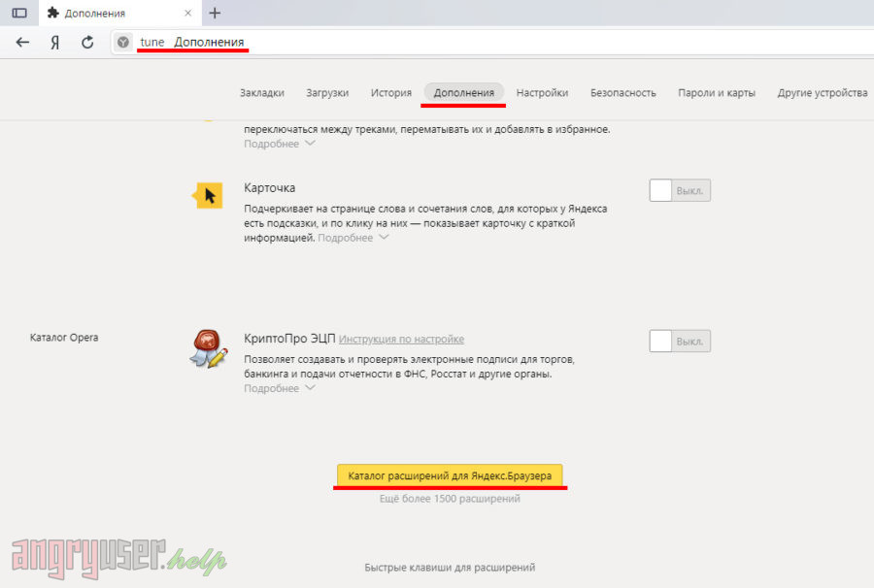Open the Настройки tab
This screenshot has width=874, height=588.
tap(542, 93)
